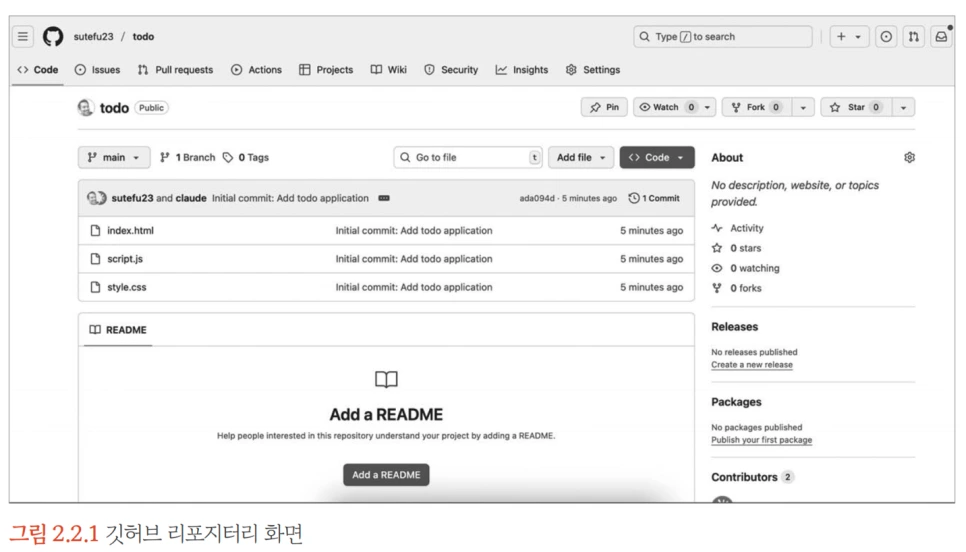Switch to the Security tab
Viewport: 966px width, 552px height.
451,70
